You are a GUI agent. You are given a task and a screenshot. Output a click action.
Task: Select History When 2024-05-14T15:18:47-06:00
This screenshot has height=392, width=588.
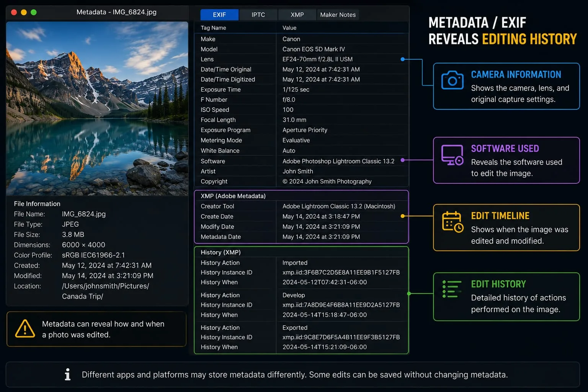tap(325, 315)
